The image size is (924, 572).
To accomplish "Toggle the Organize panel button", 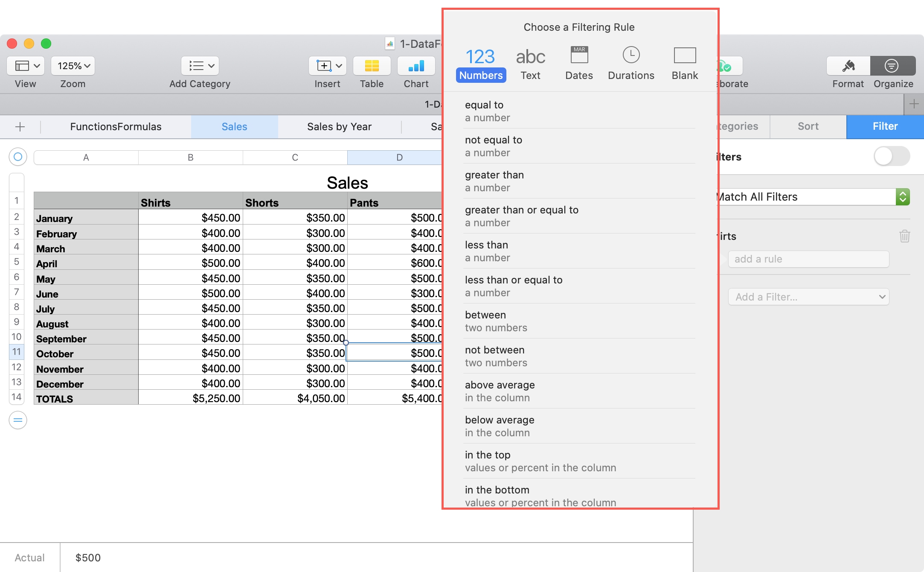I will 893,66.
